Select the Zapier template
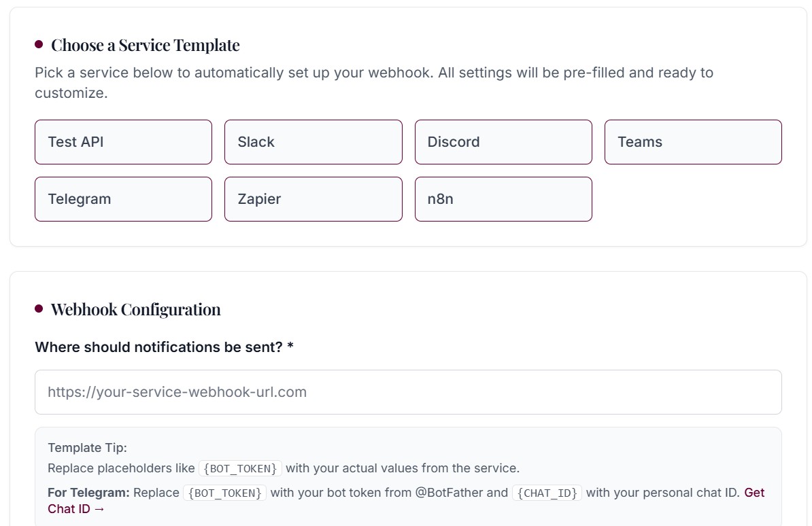The image size is (812, 526). tap(313, 199)
